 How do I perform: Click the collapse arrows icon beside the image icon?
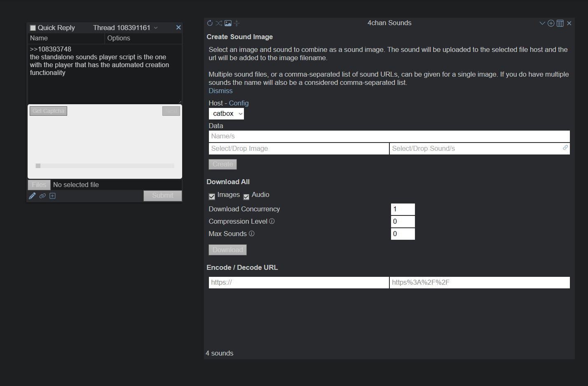tap(237, 23)
